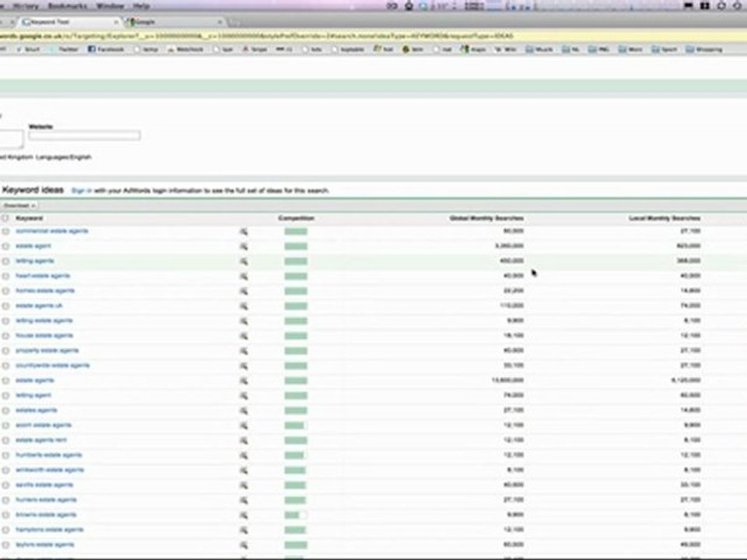Click magnifier icon for estate agents rent
747x560 pixels.
244,440
